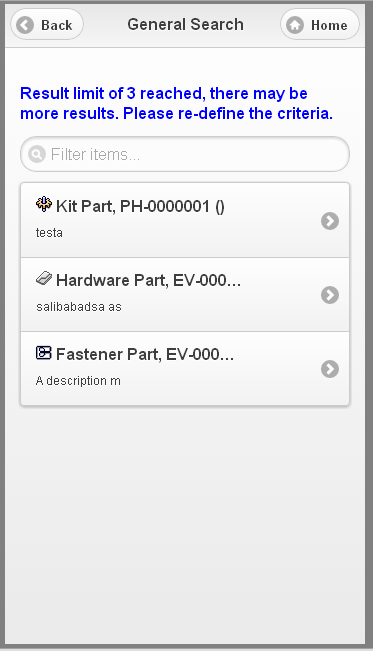Screen dimensions: 373x651
Task: Click the left arrow icon in Back
Action: point(25,25)
